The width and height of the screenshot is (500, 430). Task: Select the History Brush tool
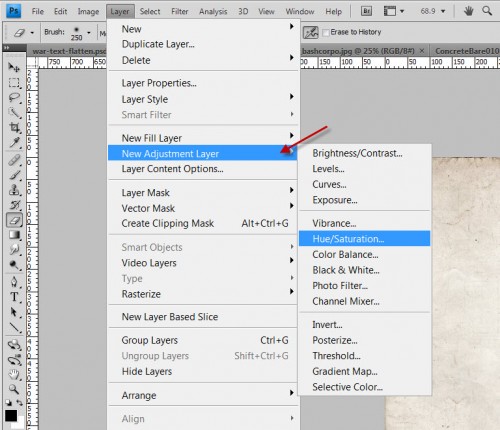pos(14,205)
